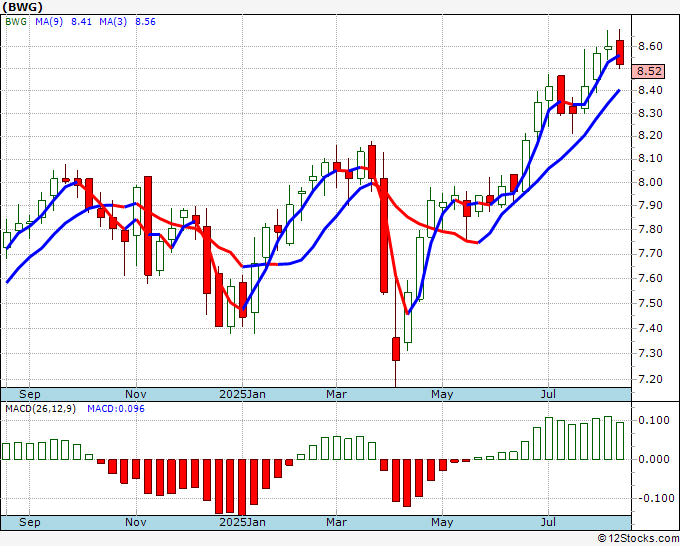Click 2025Jan on the MACD panel date axis

[242, 522]
